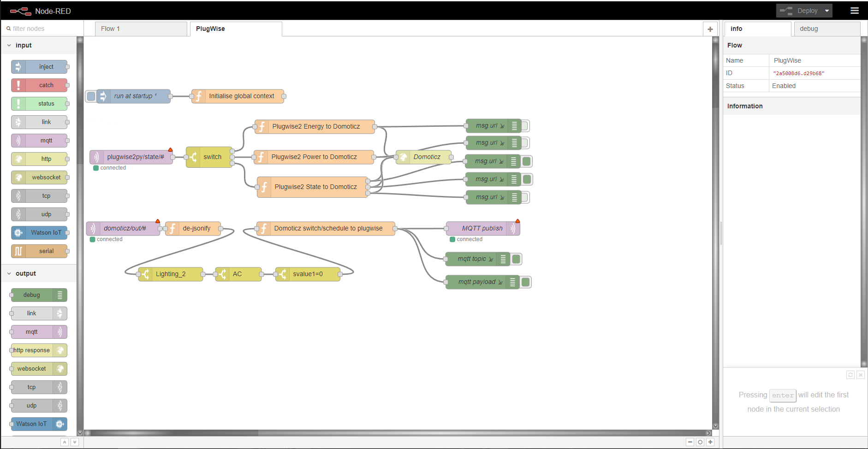Add a new flow tab
This screenshot has width=868, height=449.
point(710,29)
